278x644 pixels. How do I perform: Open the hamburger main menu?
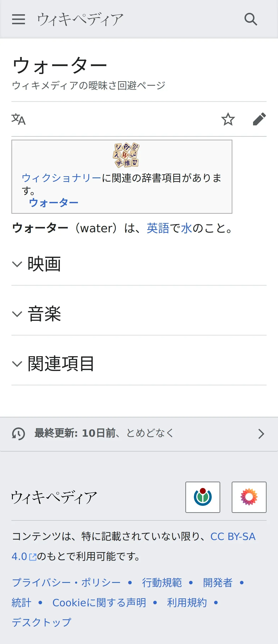pyautogui.click(x=19, y=19)
